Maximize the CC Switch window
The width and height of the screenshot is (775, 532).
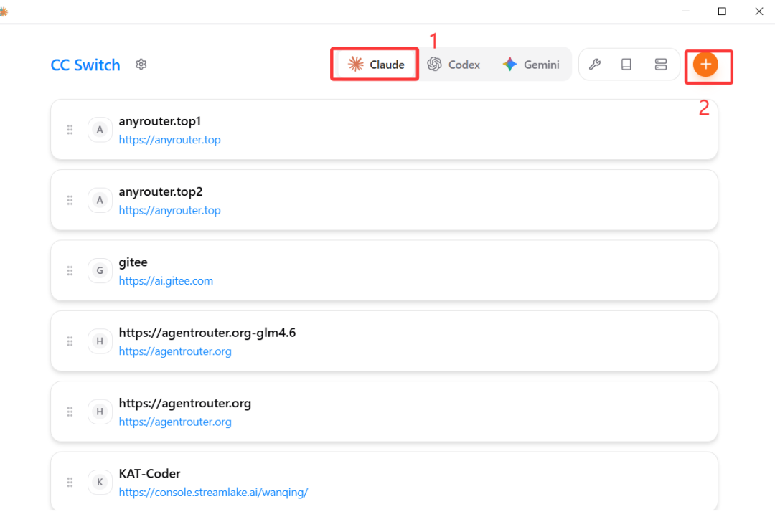coord(722,11)
